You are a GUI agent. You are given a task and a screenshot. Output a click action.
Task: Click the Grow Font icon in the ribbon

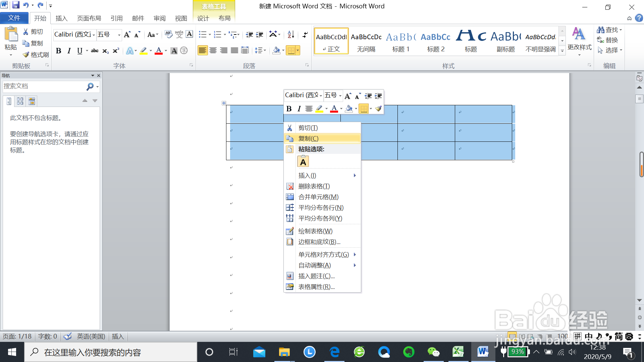[127, 35]
